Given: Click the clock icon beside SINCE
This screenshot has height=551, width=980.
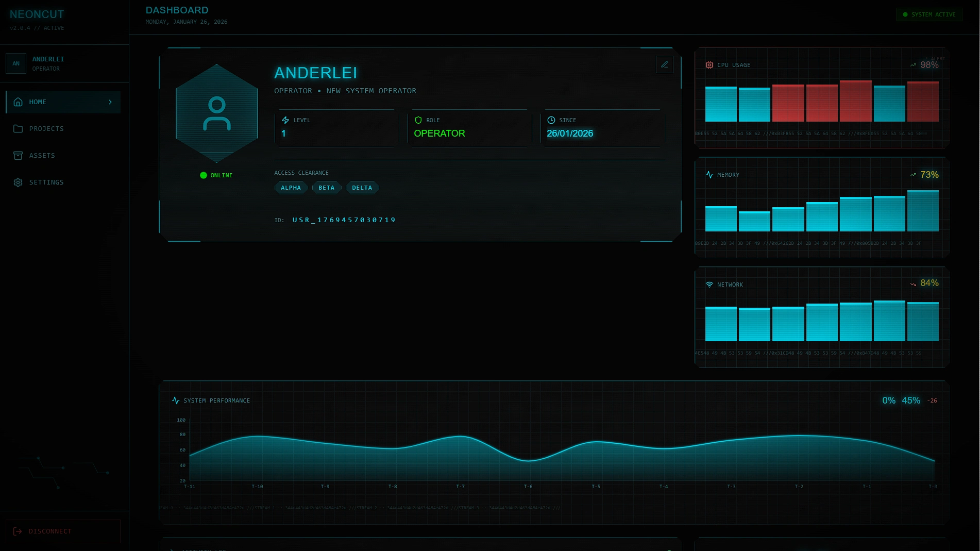Looking at the screenshot, I should tap(551, 120).
